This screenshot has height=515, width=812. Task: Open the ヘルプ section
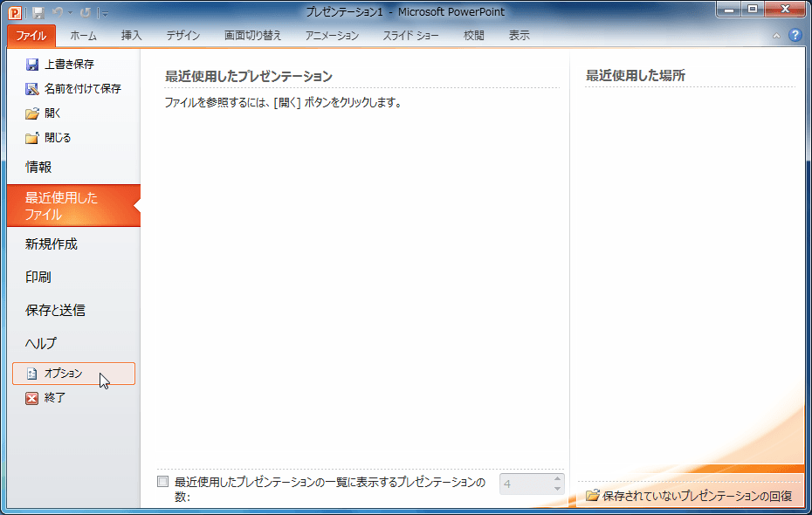point(73,343)
